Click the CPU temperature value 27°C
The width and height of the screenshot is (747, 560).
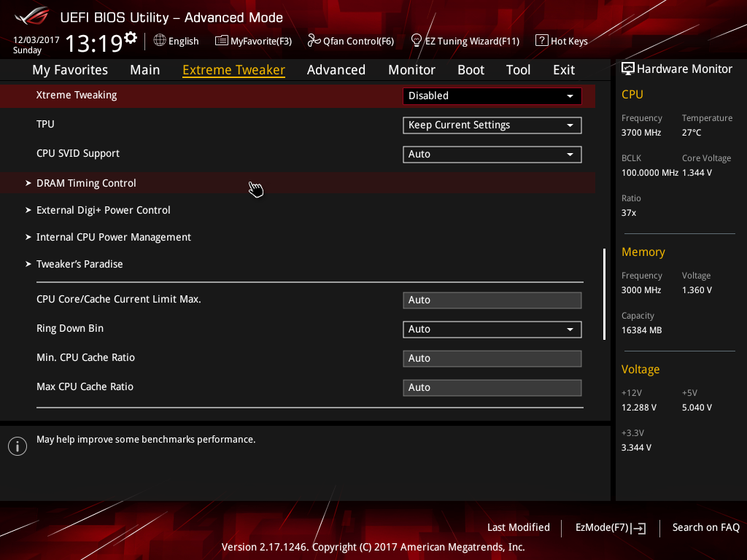692,133
